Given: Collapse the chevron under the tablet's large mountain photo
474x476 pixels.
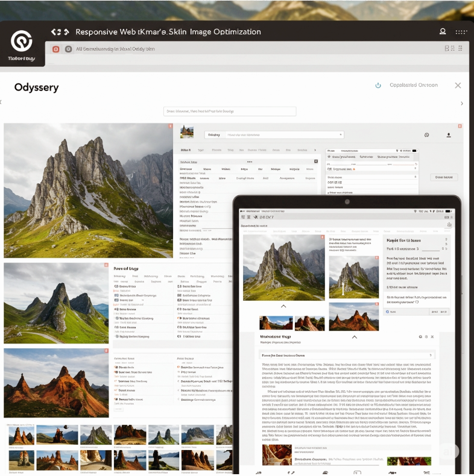Looking at the screenshot, I should [283, 306].
